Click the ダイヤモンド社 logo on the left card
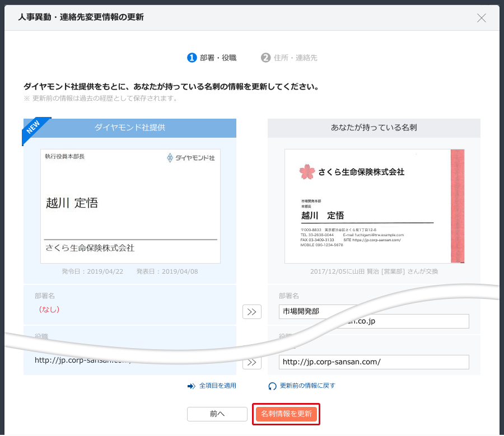 pyautogui.click(x=191, y=158)
